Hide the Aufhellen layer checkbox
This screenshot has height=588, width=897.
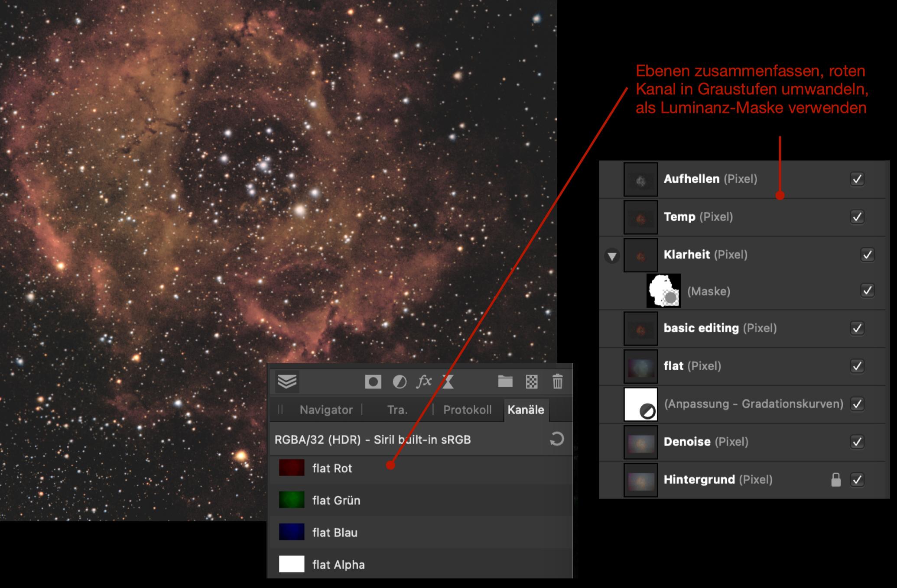point(857,179)
